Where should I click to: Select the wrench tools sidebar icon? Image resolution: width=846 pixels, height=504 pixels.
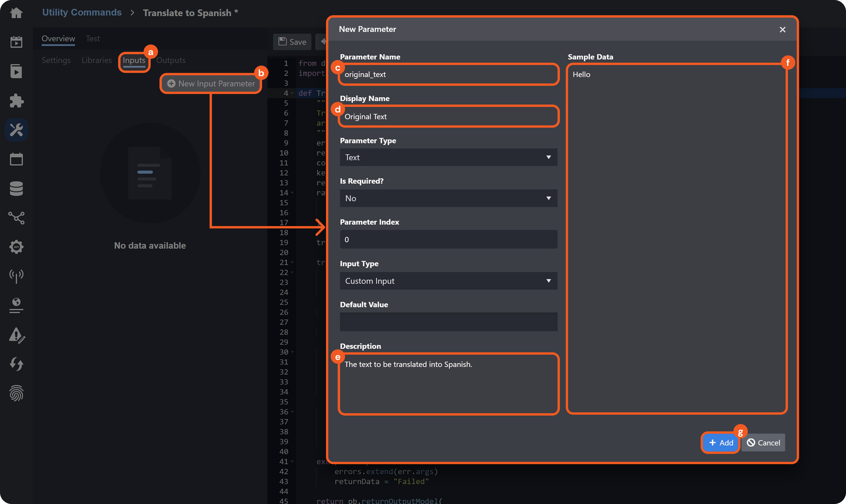pyautogui.click(x=16, y=130)
